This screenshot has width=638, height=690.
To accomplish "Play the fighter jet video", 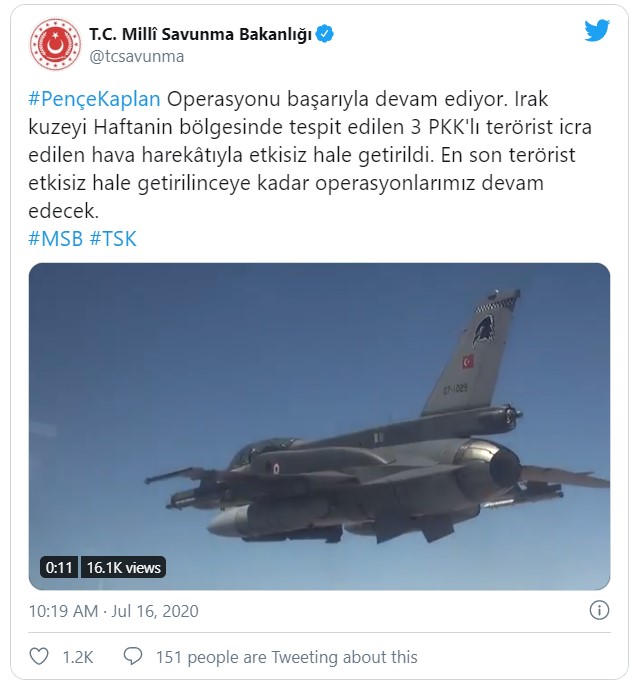I will coord(319,426).
